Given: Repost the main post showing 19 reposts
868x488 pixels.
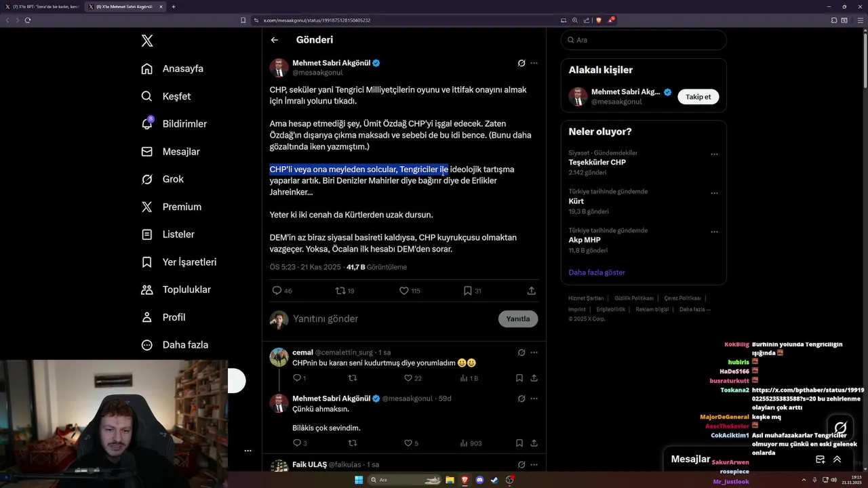Looking at the screenshot, I should point(340,291).
